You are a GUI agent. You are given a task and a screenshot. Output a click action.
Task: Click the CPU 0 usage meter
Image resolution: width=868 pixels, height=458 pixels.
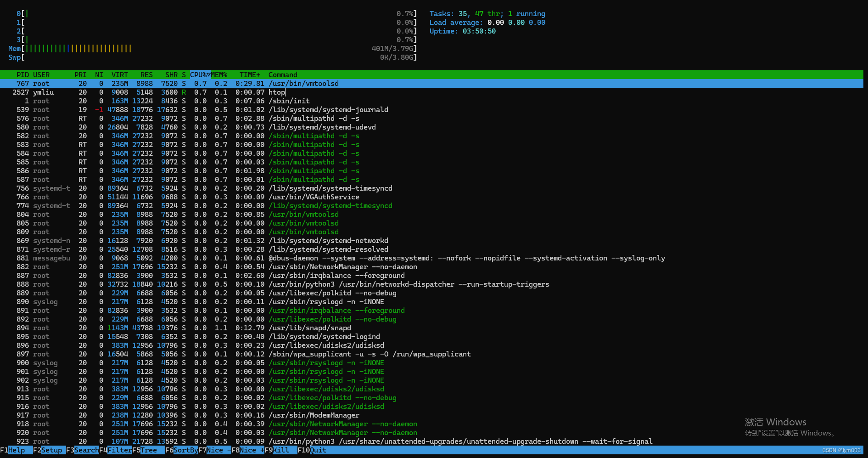[x=217, y=14]
